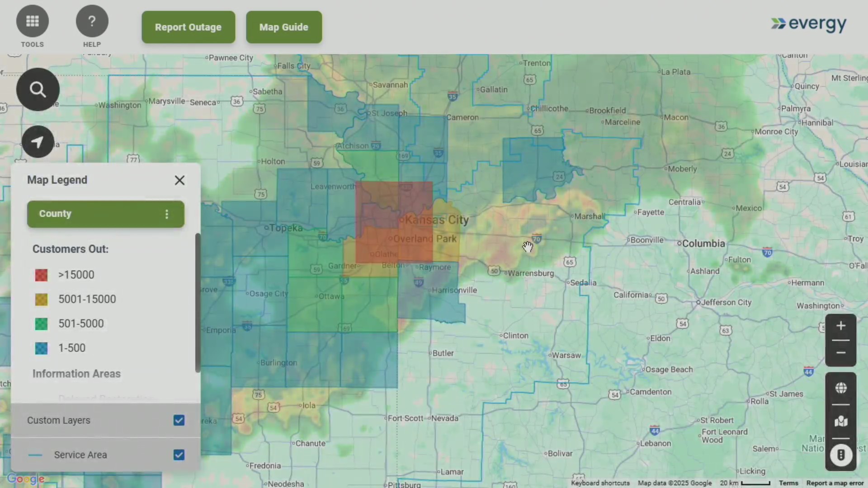The width and height of the screenshot is (868, 488).
Task: Uncheck the Service Area checkbox
Action: (179, 455)
